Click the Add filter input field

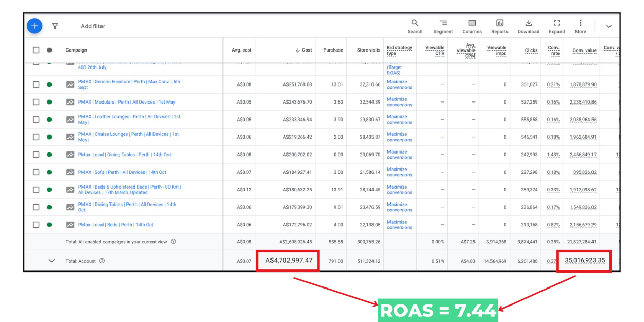tap(93, 26)
